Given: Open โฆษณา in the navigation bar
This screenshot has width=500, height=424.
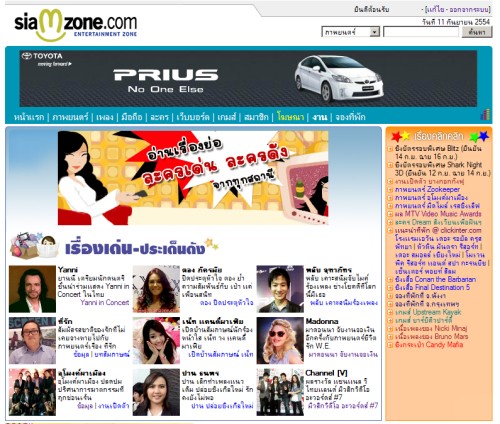Looking at the screenshot, I should pyautogui.click(x=290, y=117).
